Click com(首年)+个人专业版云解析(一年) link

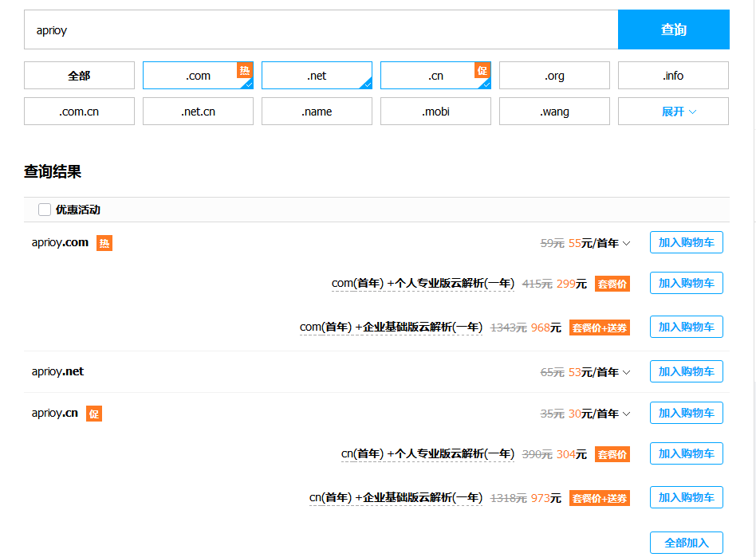[423, 284]
